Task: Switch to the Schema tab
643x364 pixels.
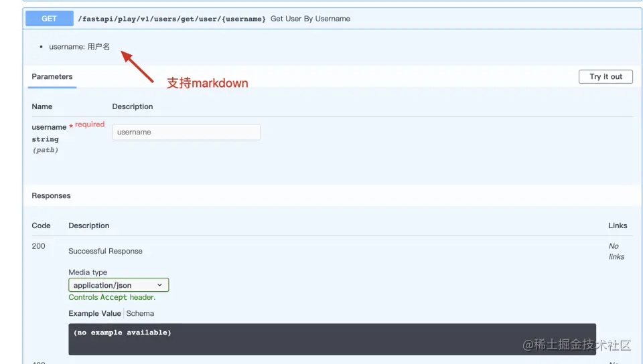Action: tap(140, 313)
